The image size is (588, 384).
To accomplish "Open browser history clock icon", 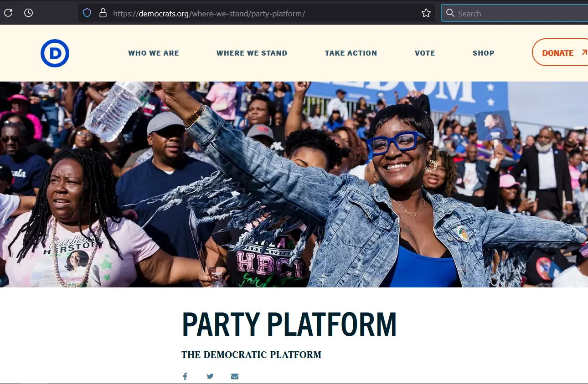I will [x=28, y=13].
